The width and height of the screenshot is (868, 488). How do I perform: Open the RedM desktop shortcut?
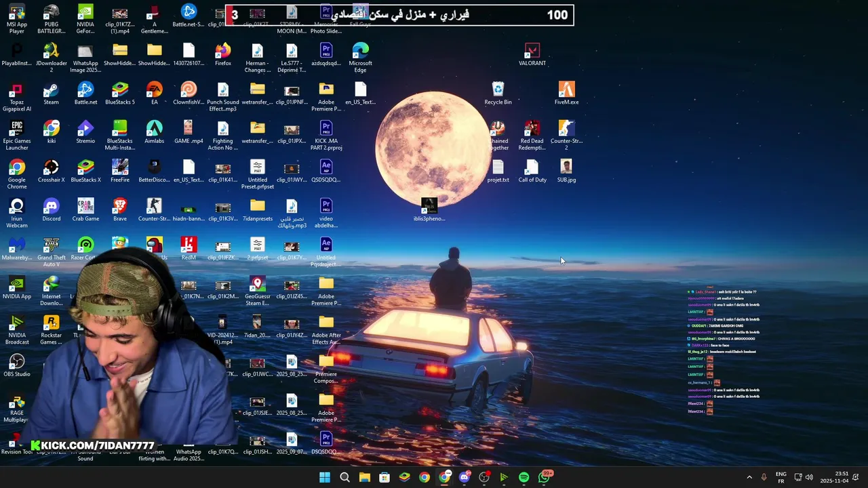[x=189, y=248]
